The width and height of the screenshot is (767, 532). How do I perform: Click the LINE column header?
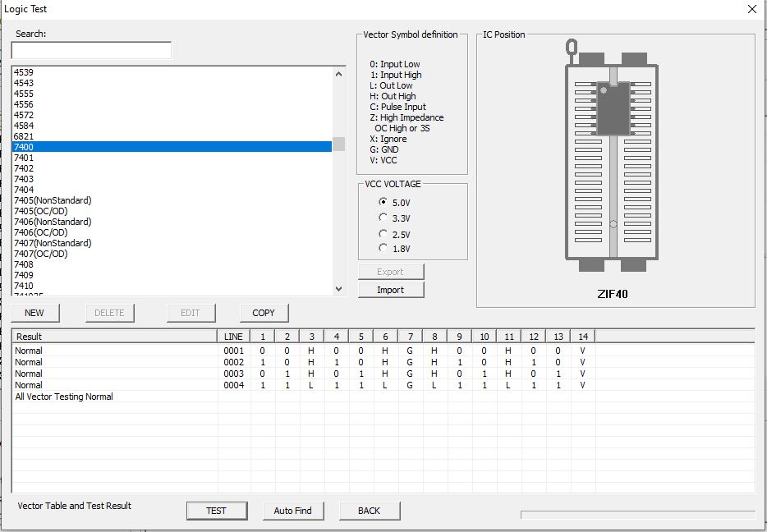click(x=234, y=337)
